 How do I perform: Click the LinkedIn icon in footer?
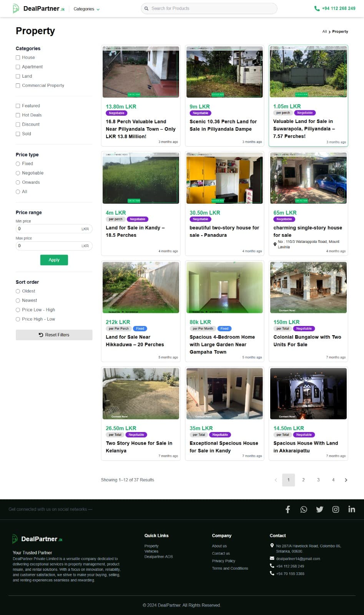point(351,509)
